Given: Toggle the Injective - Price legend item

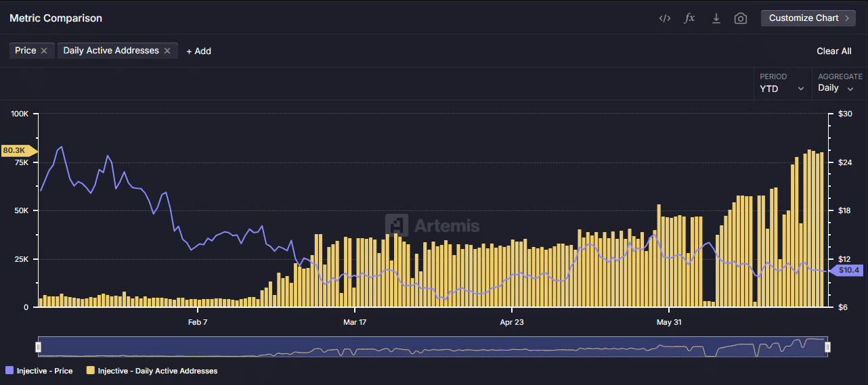Looking at the screenshot, I should pos(39,371).
